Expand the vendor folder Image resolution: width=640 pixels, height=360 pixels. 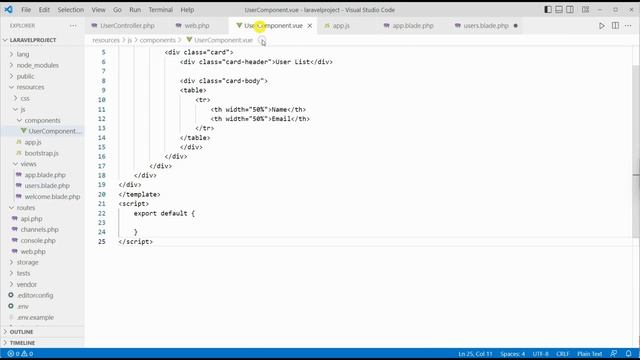(27, 284)
